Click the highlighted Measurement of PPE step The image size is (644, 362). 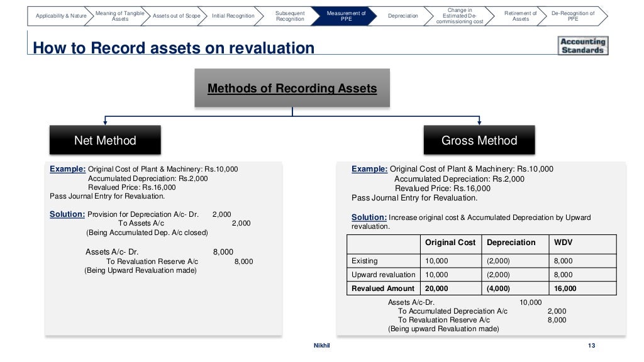pos(346,16)
